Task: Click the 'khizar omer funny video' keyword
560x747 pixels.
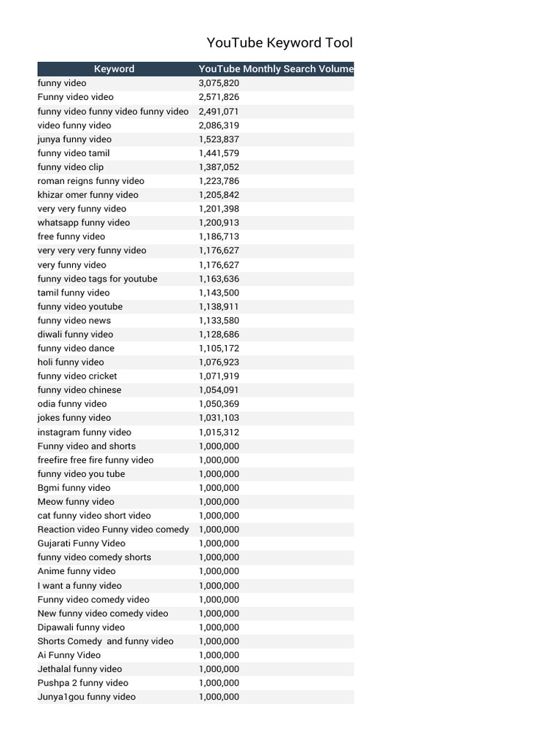Action: coord(87,195)
